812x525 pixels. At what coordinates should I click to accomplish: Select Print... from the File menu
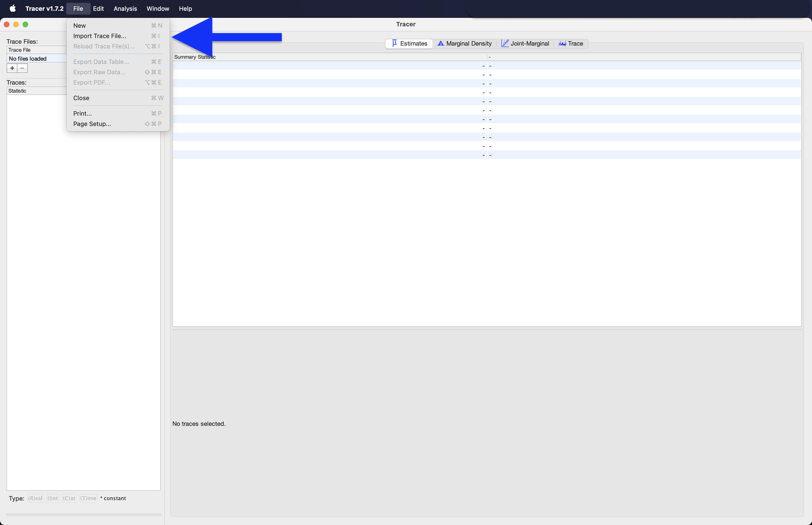pyautogui.click(x=118, y=114)
